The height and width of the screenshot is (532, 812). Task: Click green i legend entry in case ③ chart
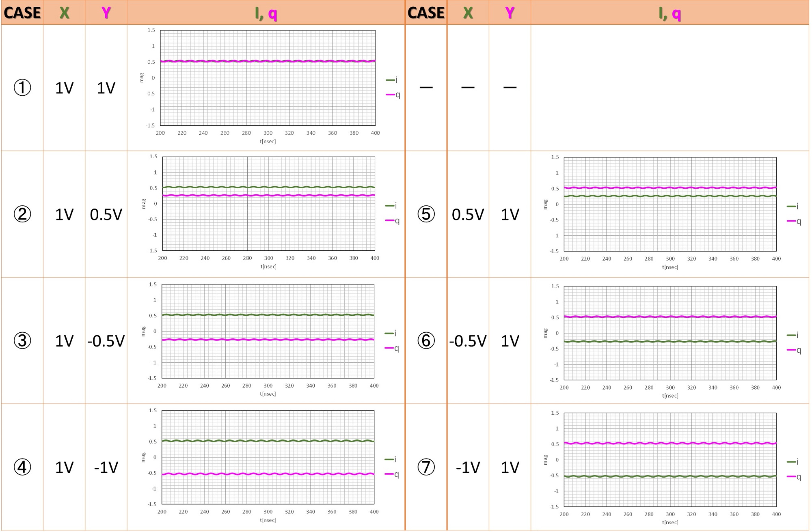pyautogui.click(x=391, y=333)
